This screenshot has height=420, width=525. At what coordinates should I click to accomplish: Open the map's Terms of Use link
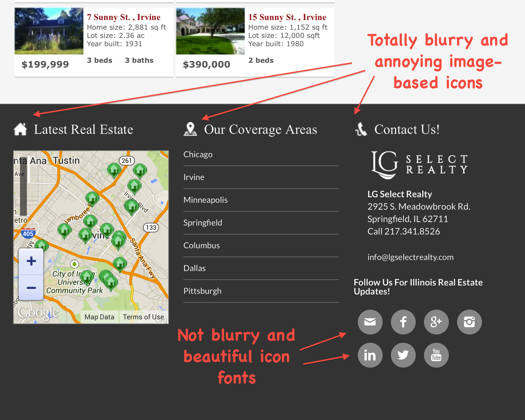(143, 317)
